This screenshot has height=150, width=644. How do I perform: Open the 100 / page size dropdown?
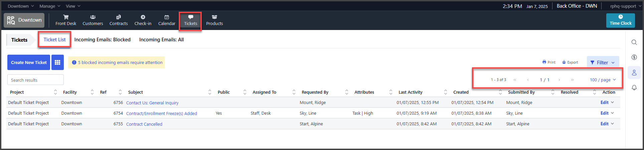603,80
